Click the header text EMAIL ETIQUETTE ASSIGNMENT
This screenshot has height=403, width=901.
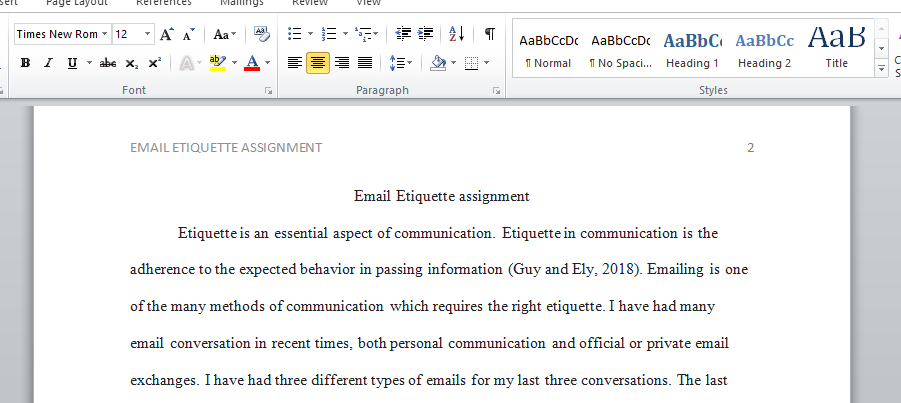click(226, 148)
